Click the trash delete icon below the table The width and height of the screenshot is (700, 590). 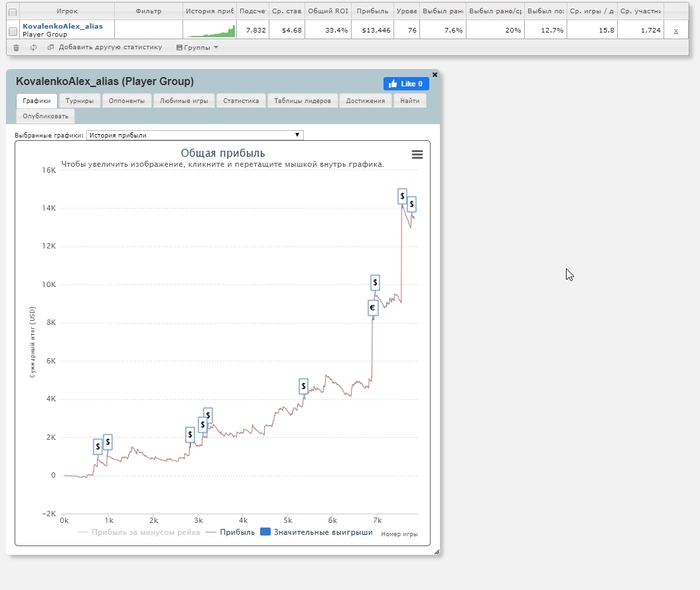[16, 47]
